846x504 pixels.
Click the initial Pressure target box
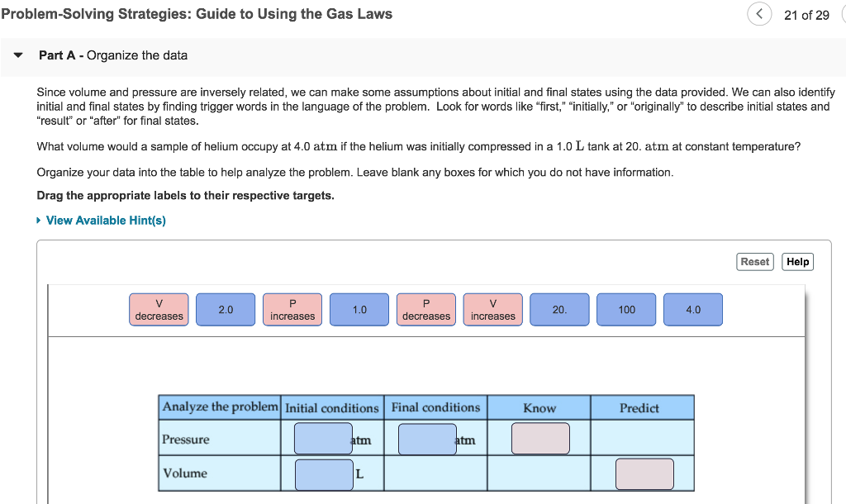321,439
